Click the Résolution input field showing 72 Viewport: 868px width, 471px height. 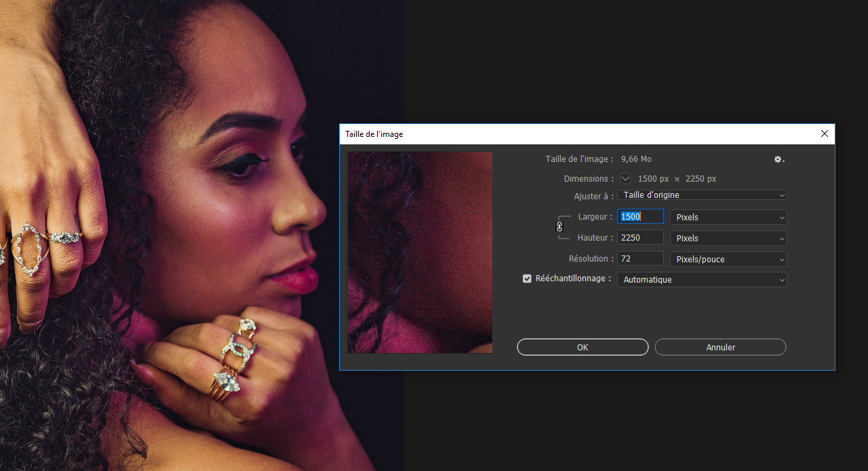point(640,259)
